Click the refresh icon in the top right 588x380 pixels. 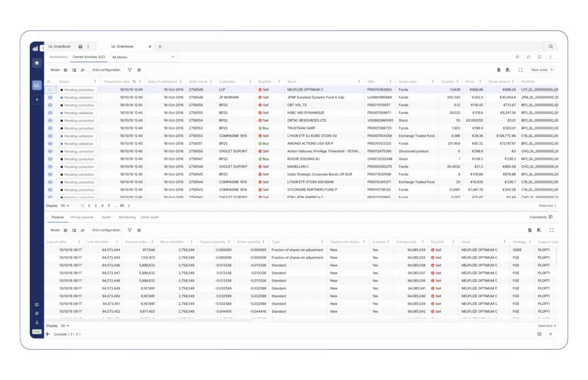pos(528,57)
